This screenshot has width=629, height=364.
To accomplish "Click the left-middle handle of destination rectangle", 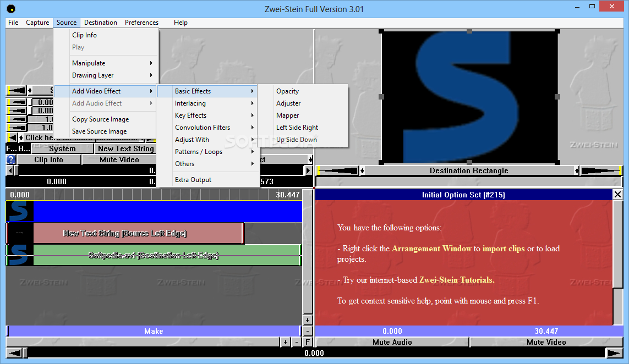I will (x=381, y=97).
